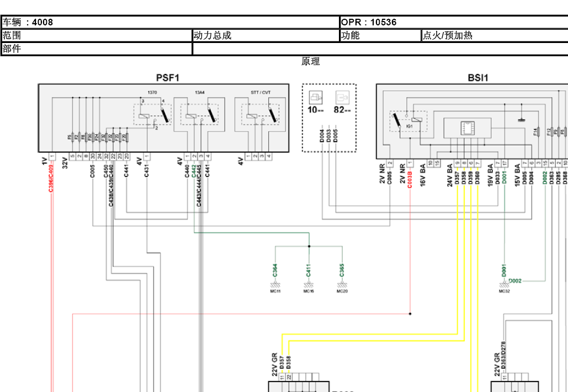Click the BSI1 module title
The height and width of the screenshot is (392, 568).
(478, 78)
